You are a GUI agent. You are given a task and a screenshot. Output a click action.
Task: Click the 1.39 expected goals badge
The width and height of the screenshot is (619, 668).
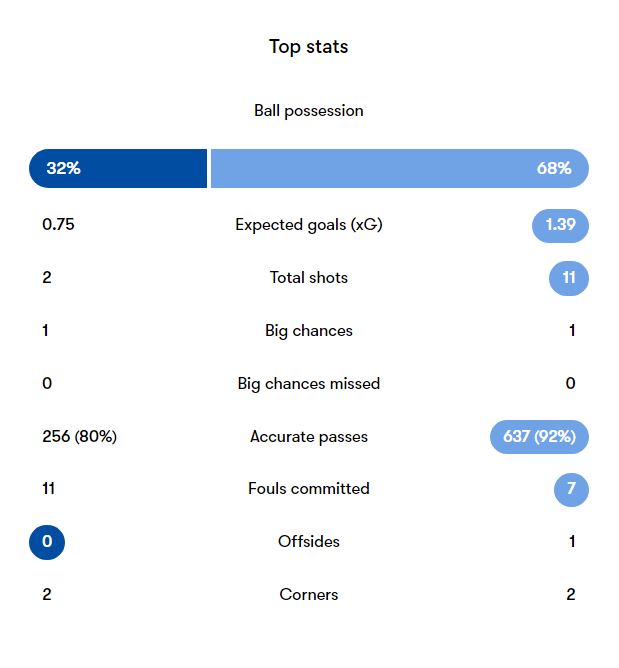[560, 225]
